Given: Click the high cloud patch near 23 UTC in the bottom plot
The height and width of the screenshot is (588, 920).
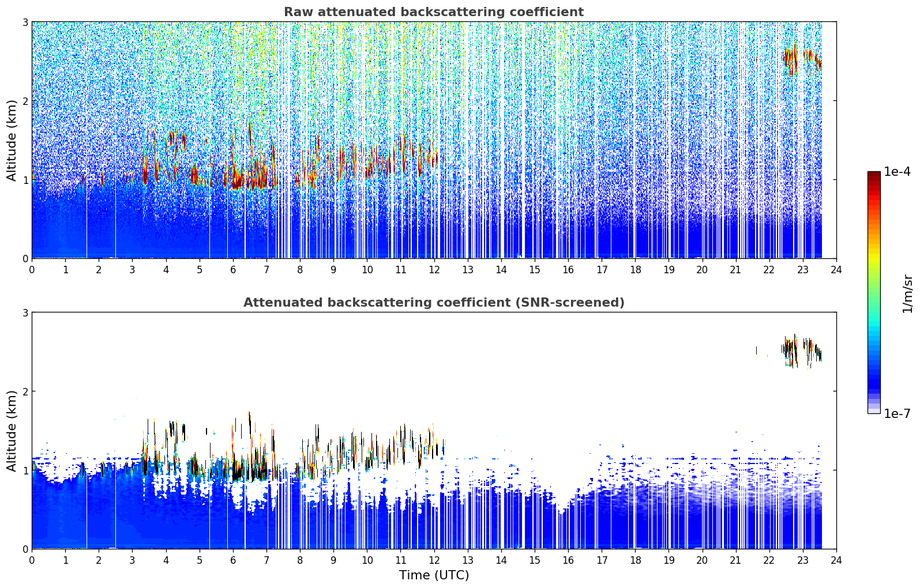Looking at the screenshot, I should click(x=802, y=350).
